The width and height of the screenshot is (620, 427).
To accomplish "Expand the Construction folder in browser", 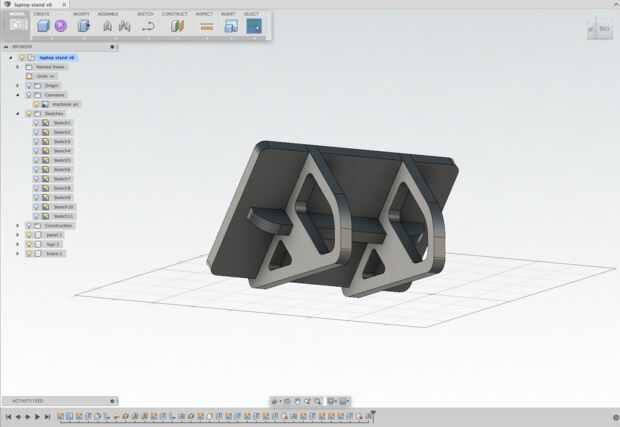I will pyautogui.click(x=18, y=226).
